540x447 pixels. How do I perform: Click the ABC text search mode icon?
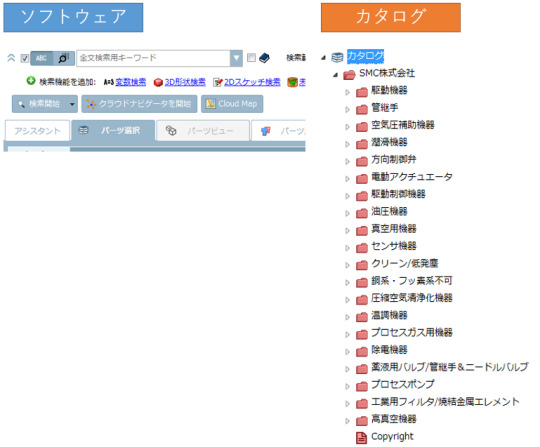pyautogui.click(x=41, y=58)
